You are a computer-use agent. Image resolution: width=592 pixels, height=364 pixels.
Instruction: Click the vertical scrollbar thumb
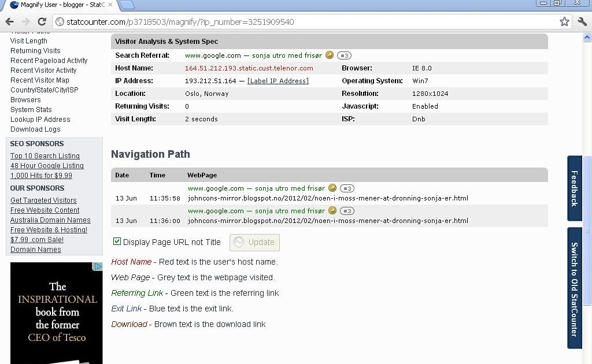pos(587,230)
